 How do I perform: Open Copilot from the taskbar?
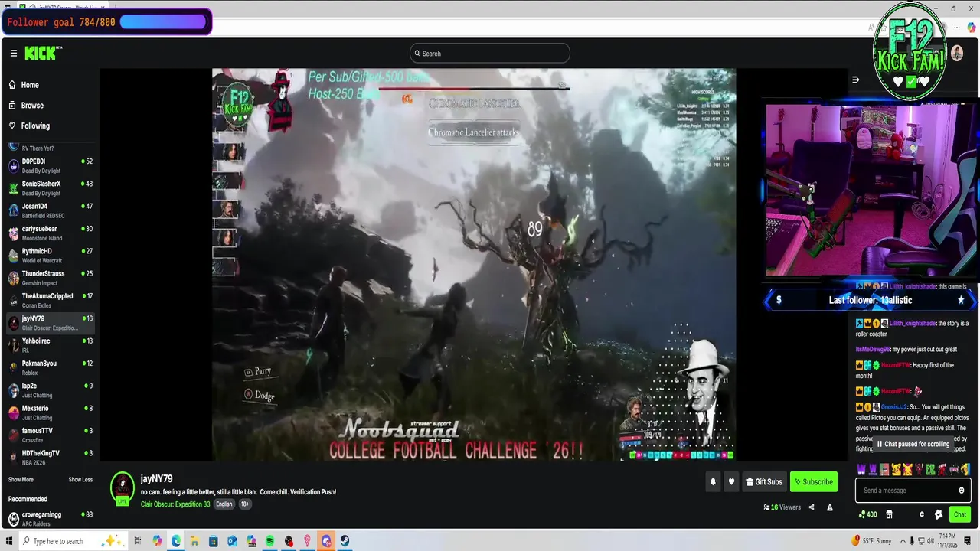157,541
